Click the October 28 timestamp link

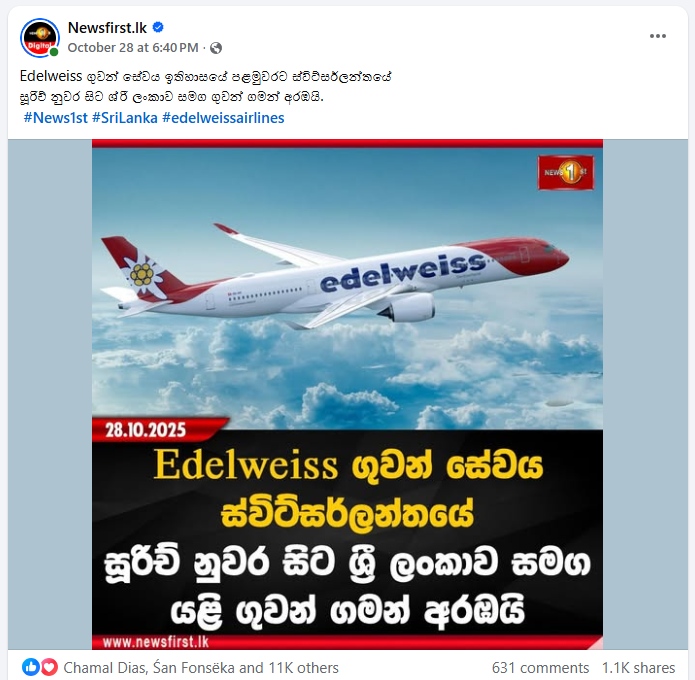[133, 48]
